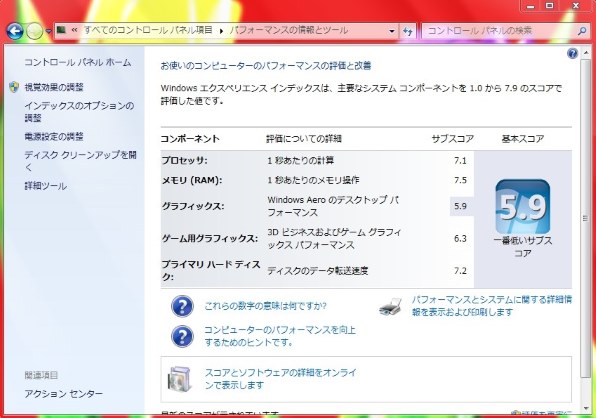Click the 5.9 base score badge
The height and width of the screenshot is (418, 596).
coord(523,207)
